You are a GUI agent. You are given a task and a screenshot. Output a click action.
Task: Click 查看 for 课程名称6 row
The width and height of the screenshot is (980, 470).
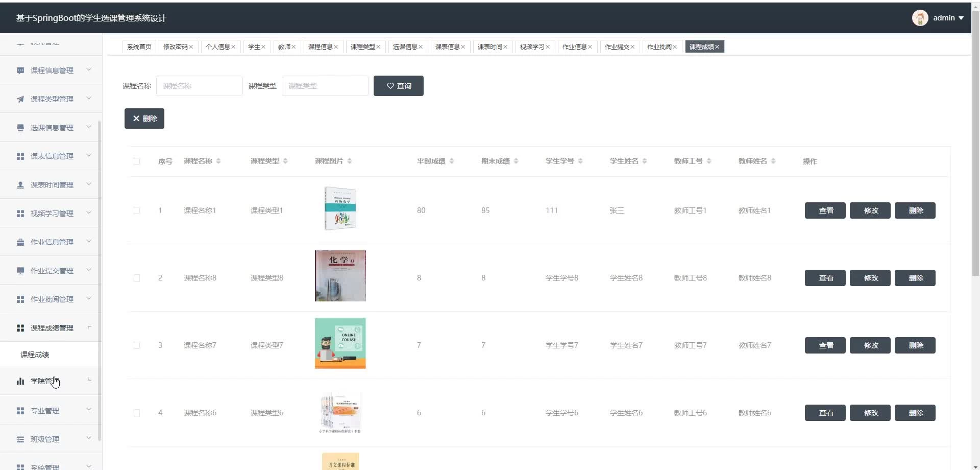(x=825, y=413)
